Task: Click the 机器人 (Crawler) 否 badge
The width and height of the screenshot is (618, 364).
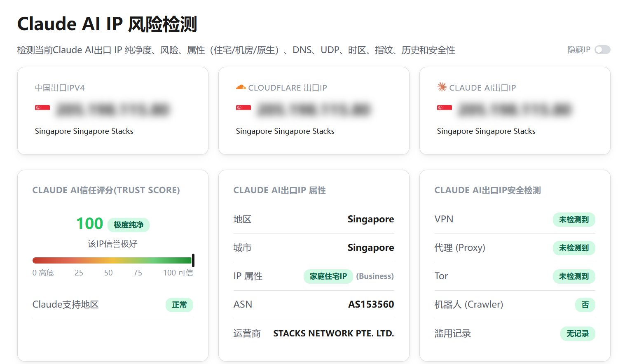Action: (x=585, y=305)
